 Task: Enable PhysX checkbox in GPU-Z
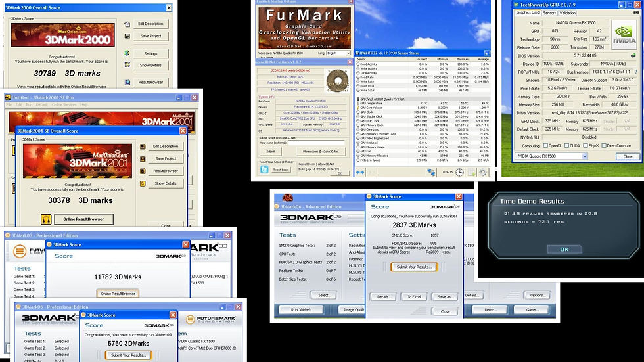(x=586, y=146)
